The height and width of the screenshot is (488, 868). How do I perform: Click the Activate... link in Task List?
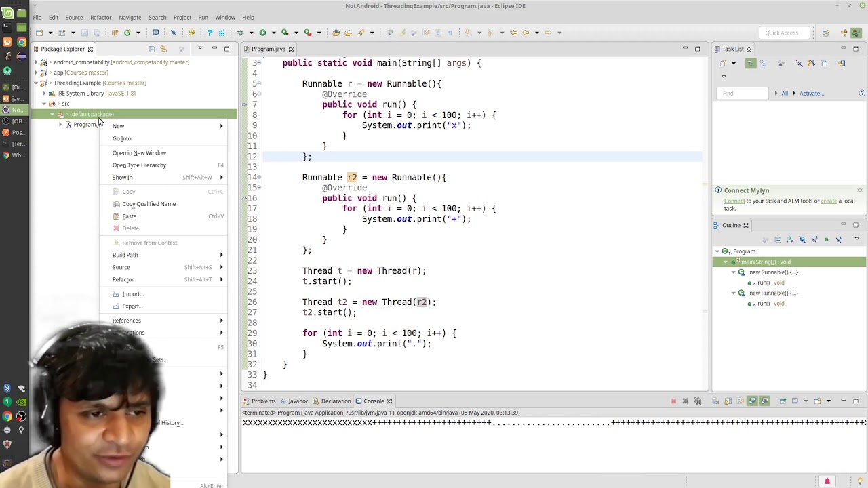click(x=811, y=94)
